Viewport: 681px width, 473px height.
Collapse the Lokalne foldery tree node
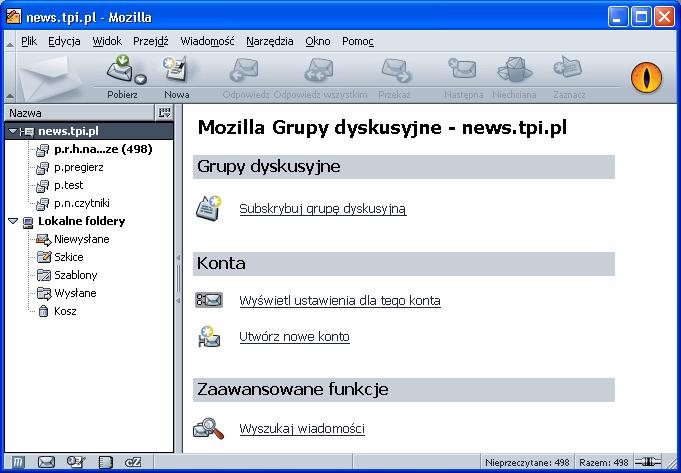coord(12,221)
